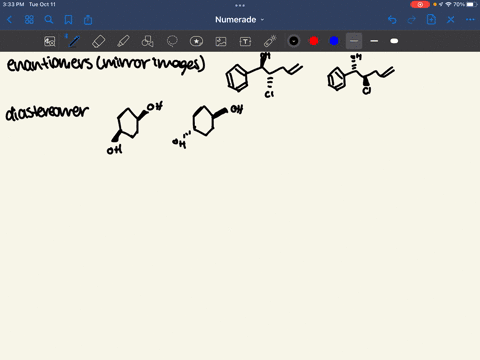Choose the red pen color
Image resolution: width=480 pixels, height=360 pixels.
point(314,41)
